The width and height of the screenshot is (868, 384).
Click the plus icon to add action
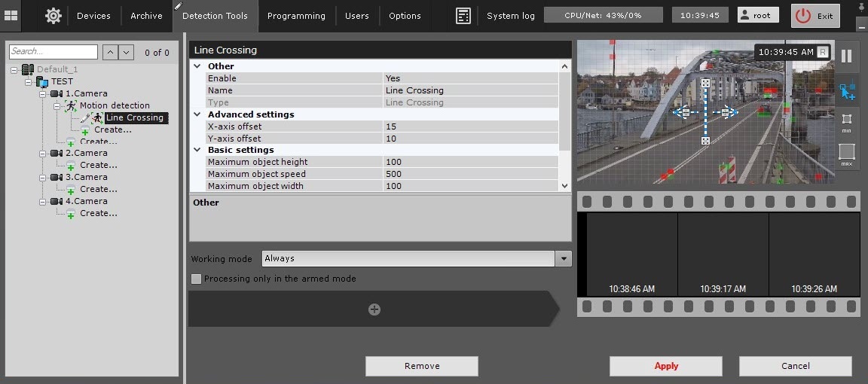coord(374,309)
